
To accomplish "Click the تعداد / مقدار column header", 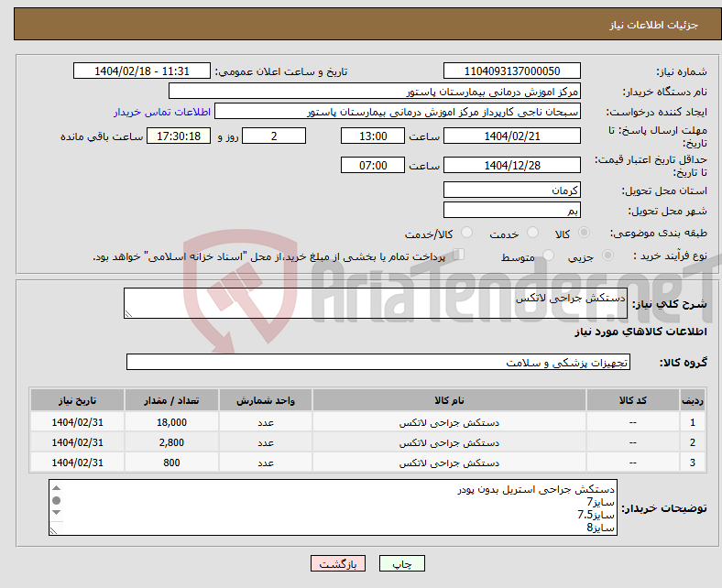I will click(171, 400).
